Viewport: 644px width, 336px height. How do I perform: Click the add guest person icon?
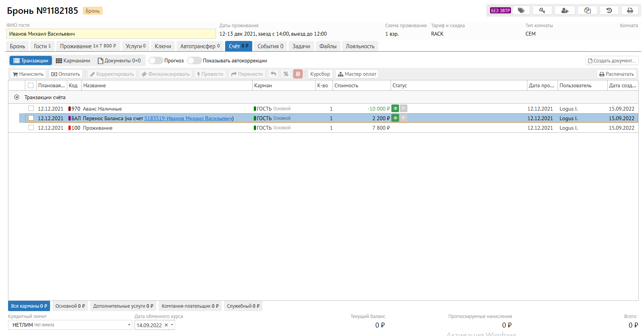pos(565,10)
